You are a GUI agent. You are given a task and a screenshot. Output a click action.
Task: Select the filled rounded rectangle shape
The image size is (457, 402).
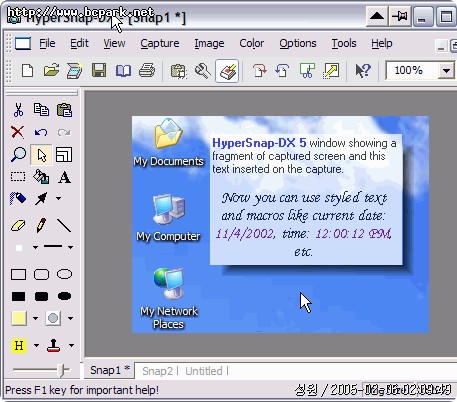[42, 296]
